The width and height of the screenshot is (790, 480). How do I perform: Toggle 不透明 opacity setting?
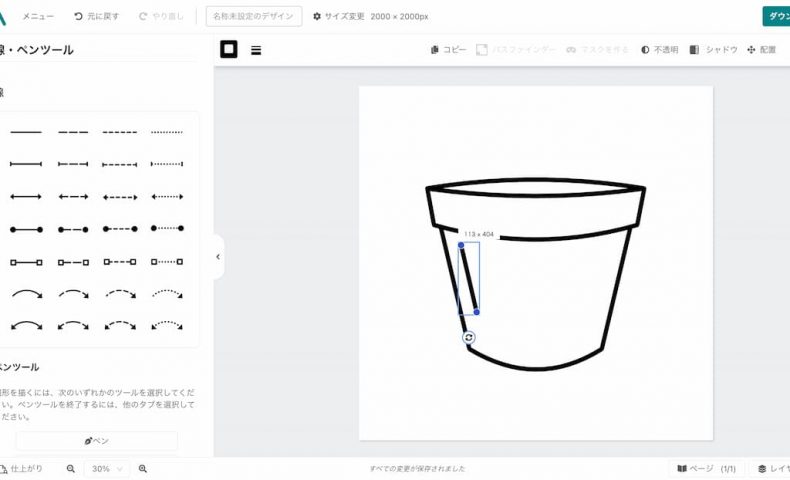click(x=659, y=49)
